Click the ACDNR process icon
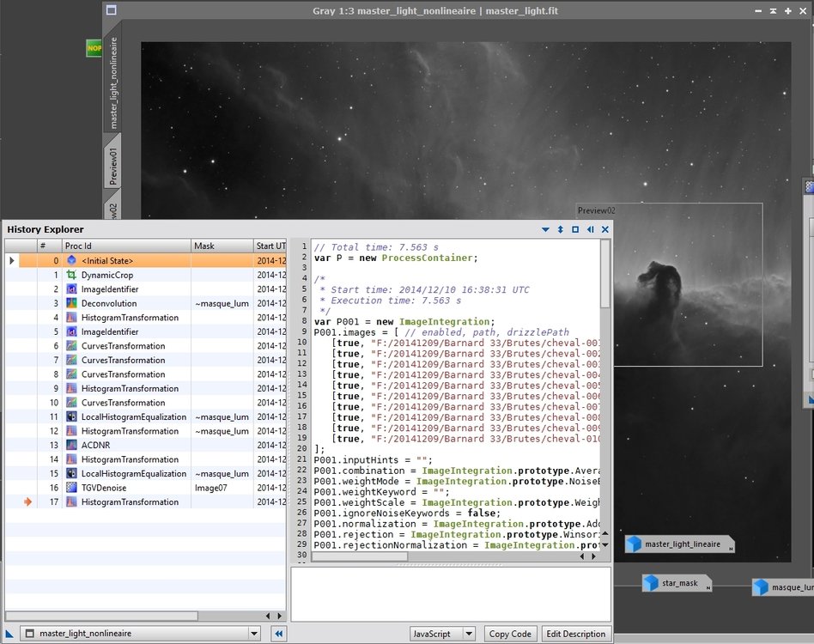 tap(72, 445)
